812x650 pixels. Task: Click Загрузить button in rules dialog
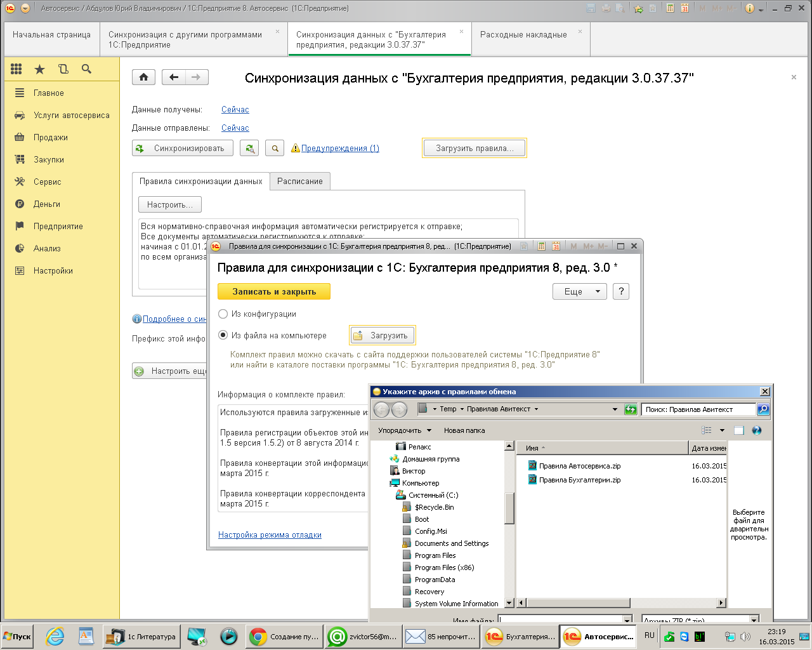pos(383,335)
